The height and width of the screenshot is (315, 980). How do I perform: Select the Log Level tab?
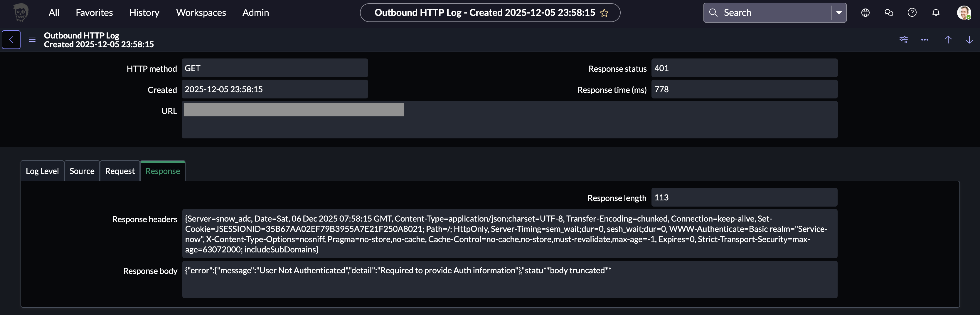pos(42,171)
